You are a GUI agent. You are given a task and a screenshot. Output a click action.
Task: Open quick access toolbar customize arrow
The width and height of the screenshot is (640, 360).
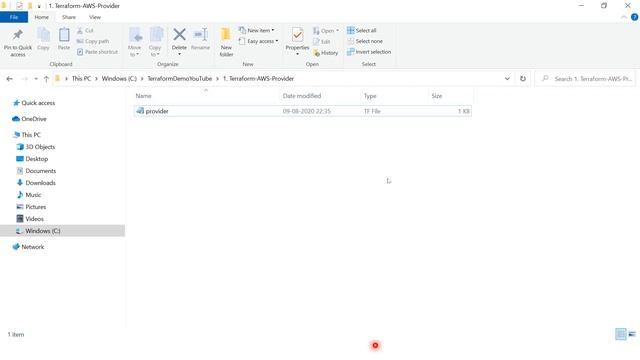click(x=39, y=6)
